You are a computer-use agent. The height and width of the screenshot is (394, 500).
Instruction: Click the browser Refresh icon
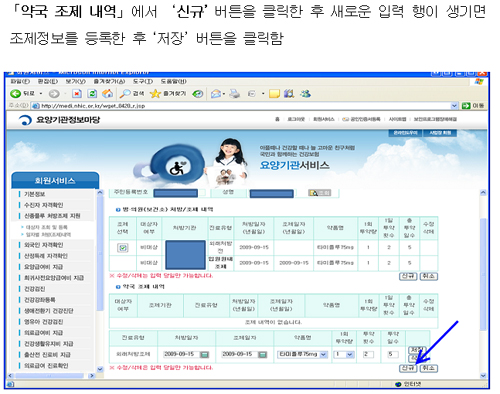(92, 94)
